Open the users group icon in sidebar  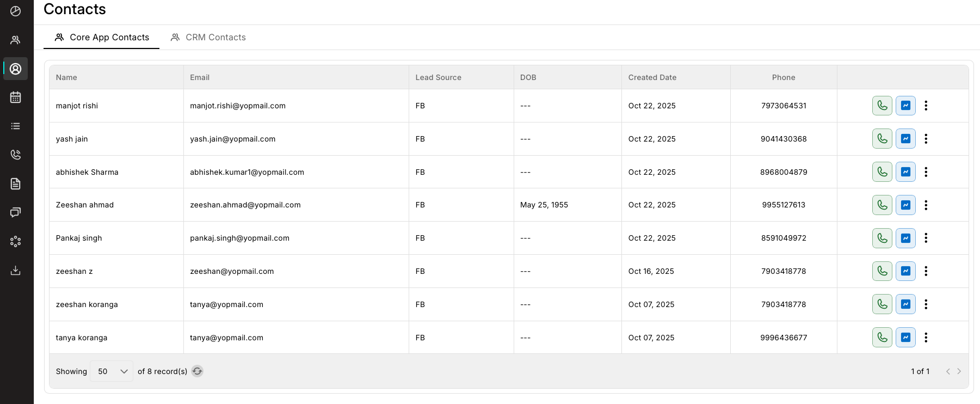point(16,40)
